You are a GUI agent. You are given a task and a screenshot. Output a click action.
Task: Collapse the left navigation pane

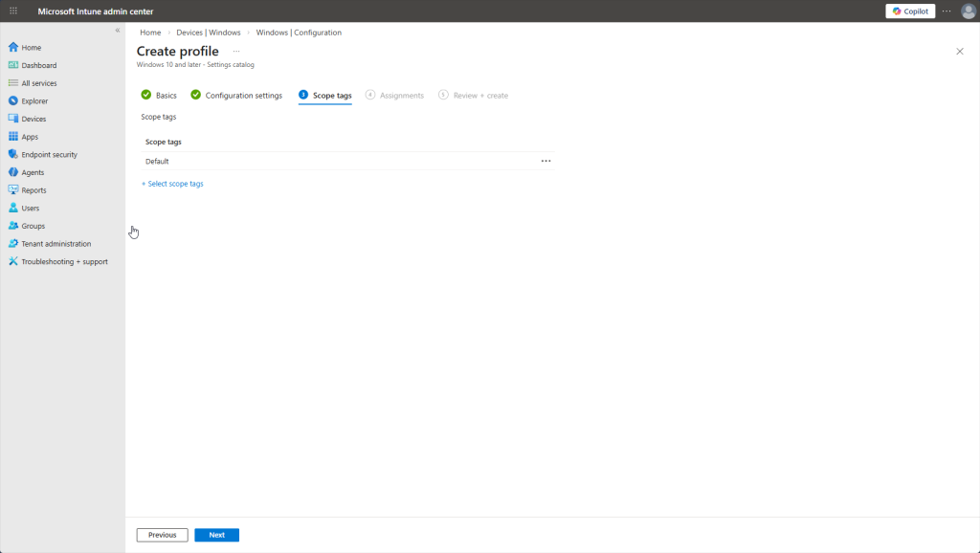[118, 31]
